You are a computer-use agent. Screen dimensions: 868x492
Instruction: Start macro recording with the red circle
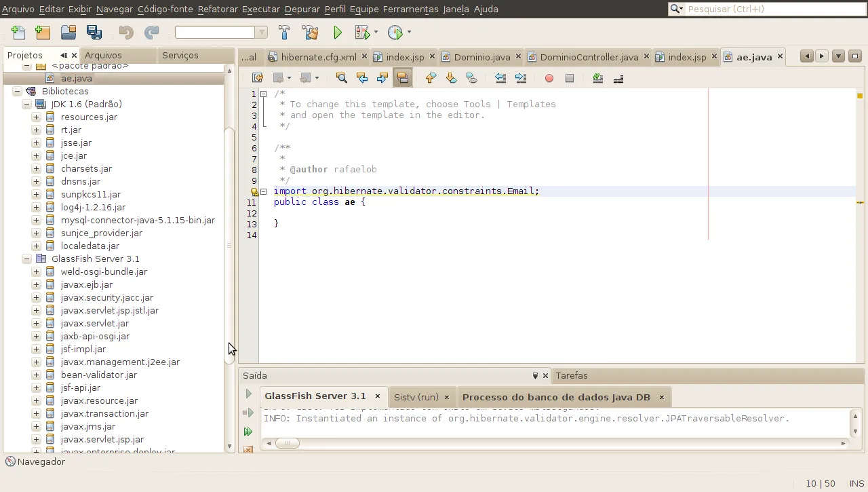(x=549, y=79)
